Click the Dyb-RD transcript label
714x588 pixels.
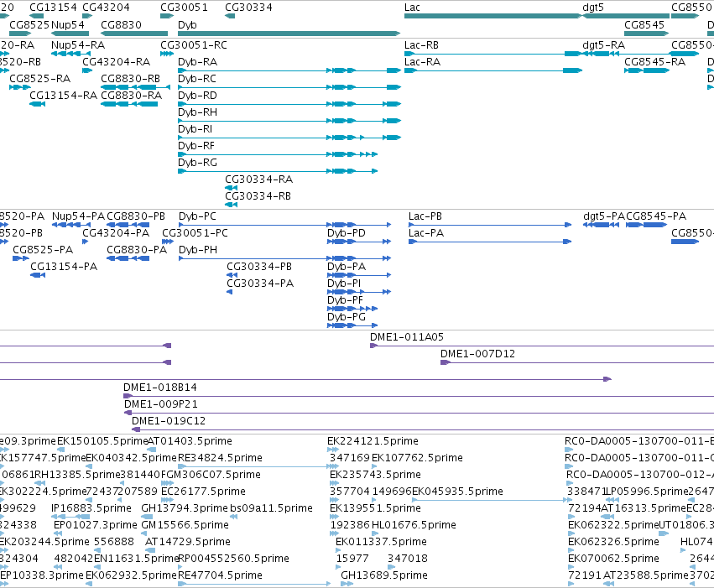(198, 96)
